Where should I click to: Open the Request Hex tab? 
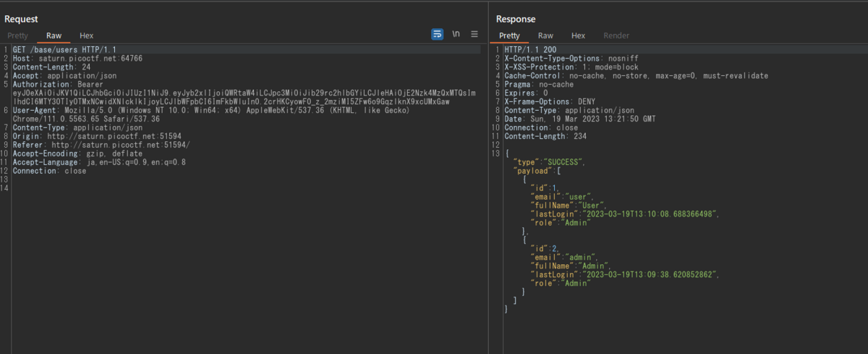click(86, 35)
